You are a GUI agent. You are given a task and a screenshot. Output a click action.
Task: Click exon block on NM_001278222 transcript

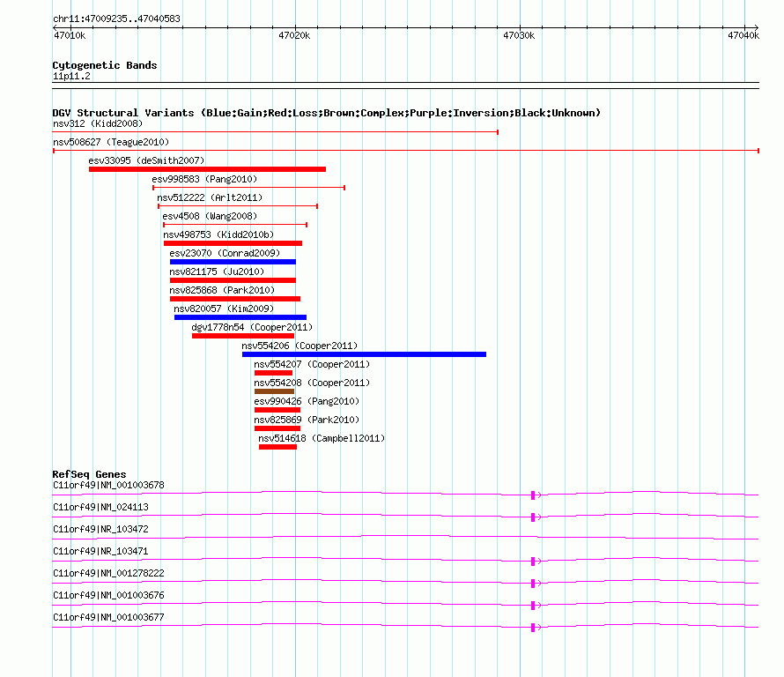click(533, 584)
